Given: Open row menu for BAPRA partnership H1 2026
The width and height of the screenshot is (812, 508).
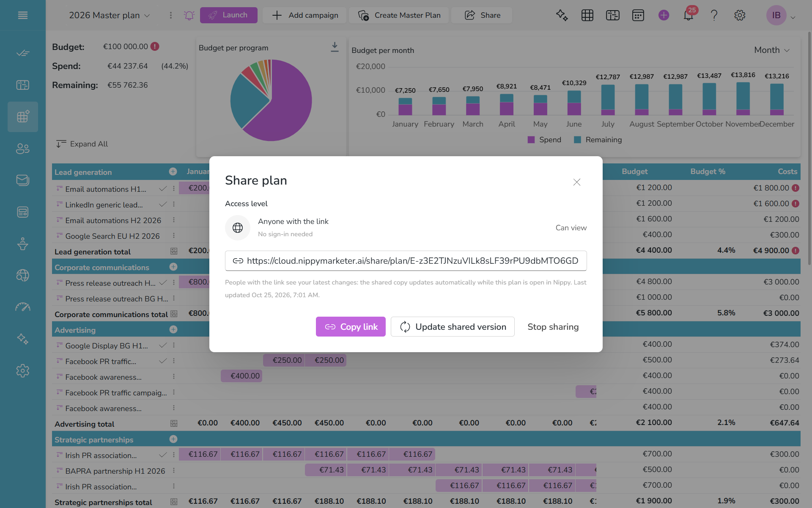Looking at the screenshot, I should point(174,471).
